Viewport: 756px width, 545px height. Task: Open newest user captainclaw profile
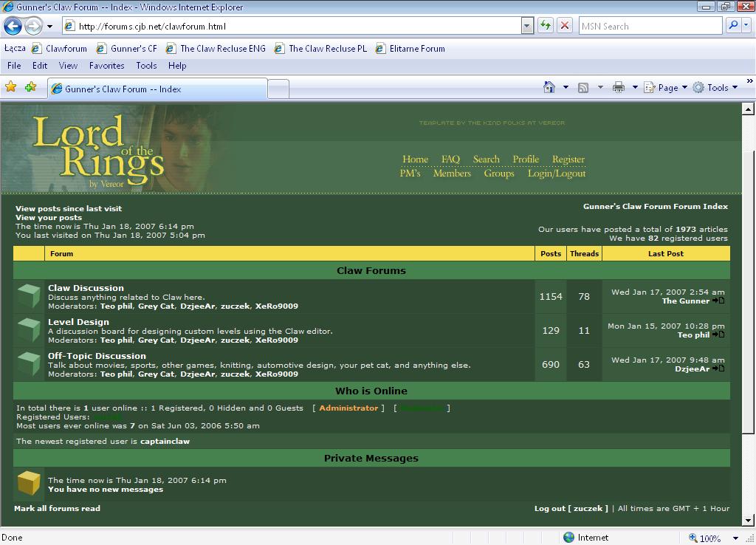click(165, 442)
